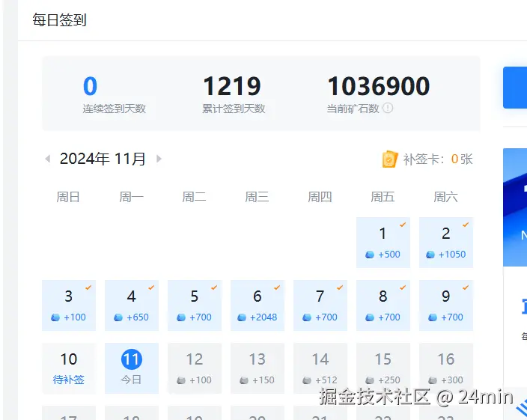Select calendar day 1 with +500
This screenshot has width=527, height=420.
tap(383, 243)
